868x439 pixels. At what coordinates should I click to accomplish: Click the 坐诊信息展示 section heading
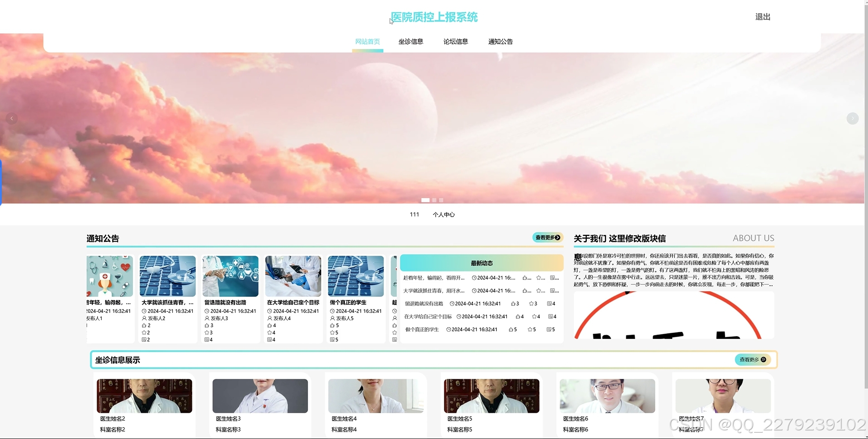coord(118,360)
